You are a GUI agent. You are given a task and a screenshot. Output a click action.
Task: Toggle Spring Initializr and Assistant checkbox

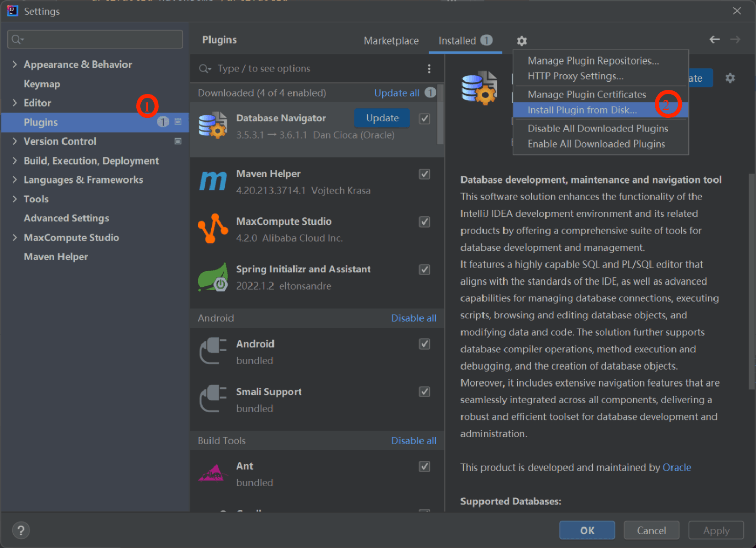tap(425, 270)
